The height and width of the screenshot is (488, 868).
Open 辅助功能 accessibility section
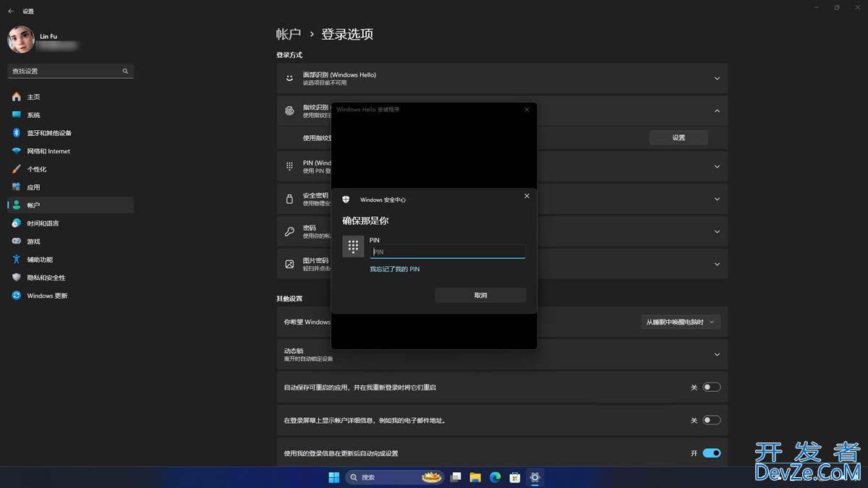click(70, 260)
